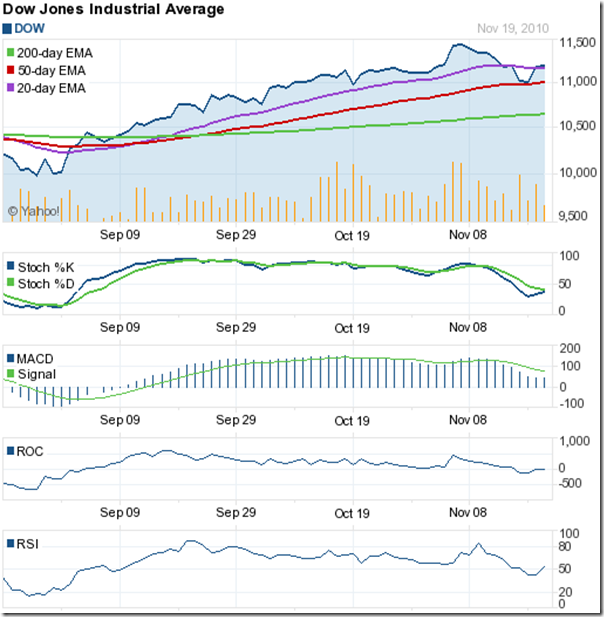Click the '10,000' price axis label
The image size is (604, 617).
578,172
